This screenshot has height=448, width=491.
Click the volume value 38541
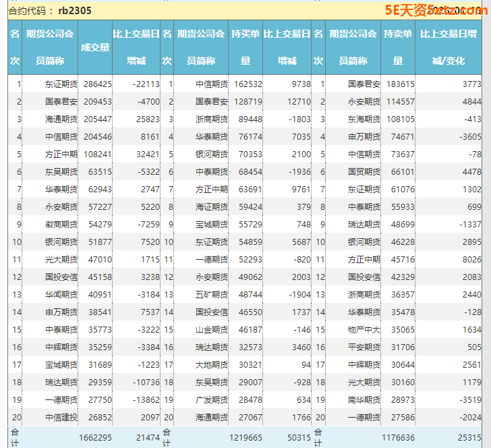pos(100,312)
